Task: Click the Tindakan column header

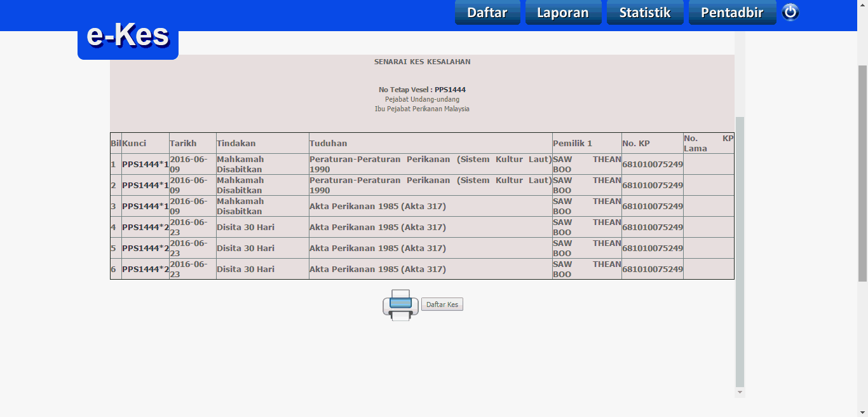Action: pos(236,143)
